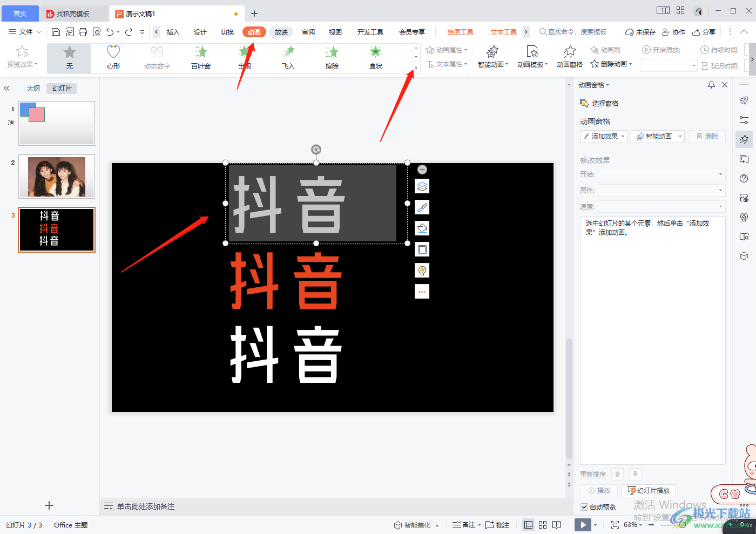Open the 文件 menu dropdown
The width and height of the screenshot is (756, 534).
[x=25, y=32]
